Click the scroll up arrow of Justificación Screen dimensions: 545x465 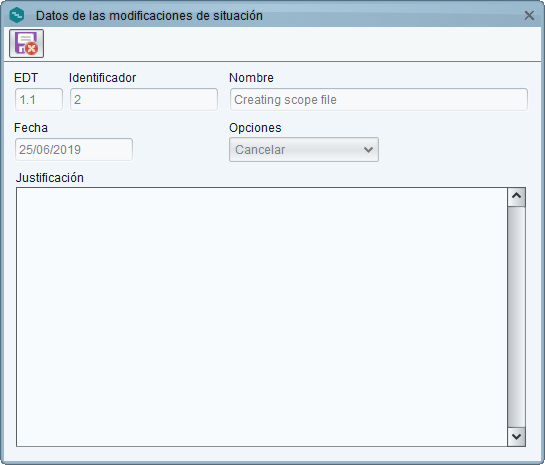pos(516,197)
